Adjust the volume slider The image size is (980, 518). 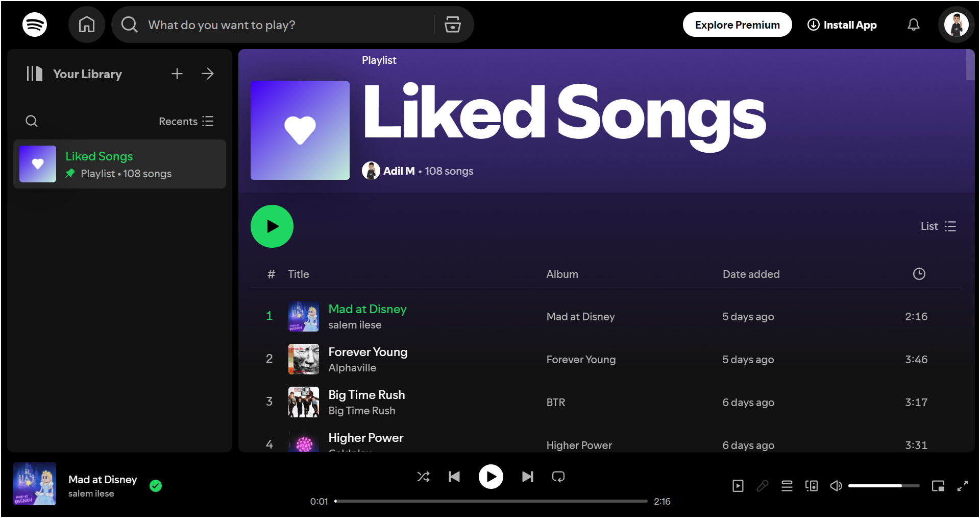pyautogui.click(x=884, y=486)
